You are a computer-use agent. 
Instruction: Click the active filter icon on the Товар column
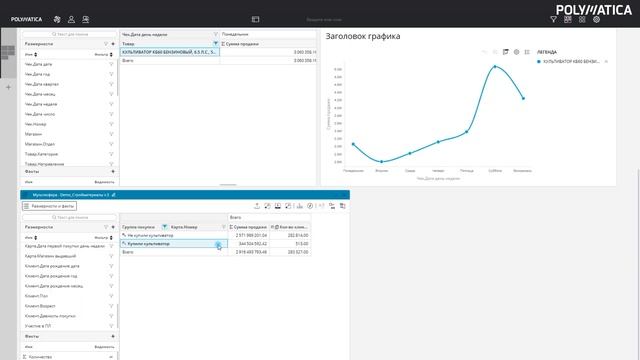(x=216, y=43)
